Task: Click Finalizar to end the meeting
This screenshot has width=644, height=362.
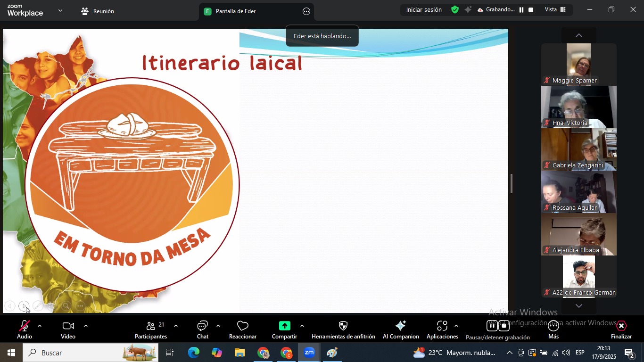Action: 621,329
